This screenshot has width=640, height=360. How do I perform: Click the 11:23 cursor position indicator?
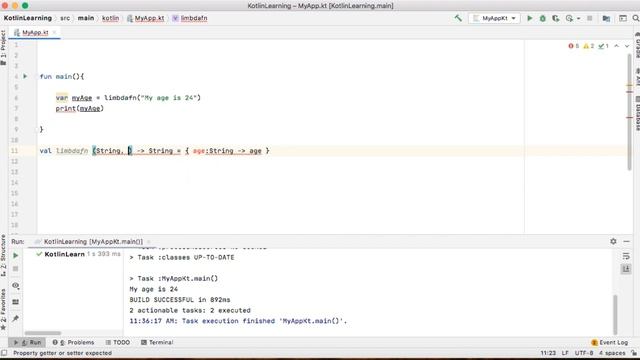coord(548,353)
